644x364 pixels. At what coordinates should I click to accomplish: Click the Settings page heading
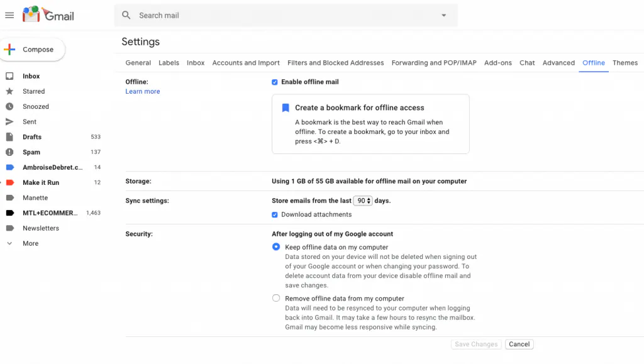pyautogui.click(x=140, y=41)
